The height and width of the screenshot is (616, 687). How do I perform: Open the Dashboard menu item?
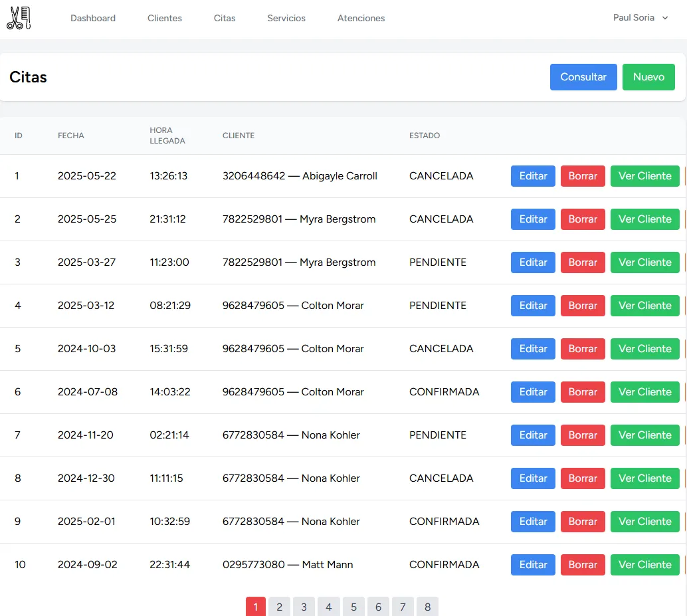pos(93,19)
